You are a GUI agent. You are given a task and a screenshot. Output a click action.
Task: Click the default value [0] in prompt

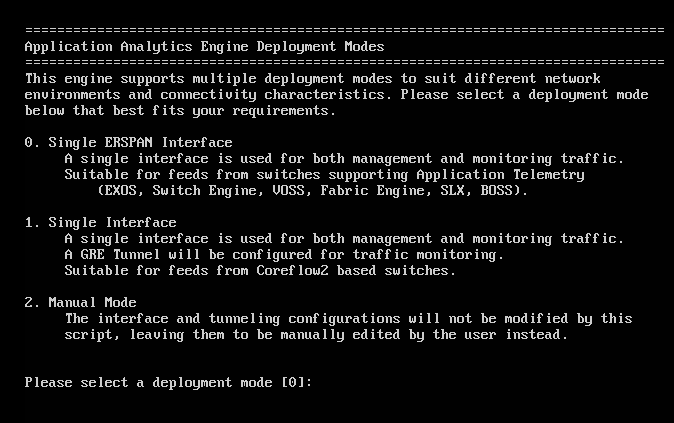[x=292, y=382]
